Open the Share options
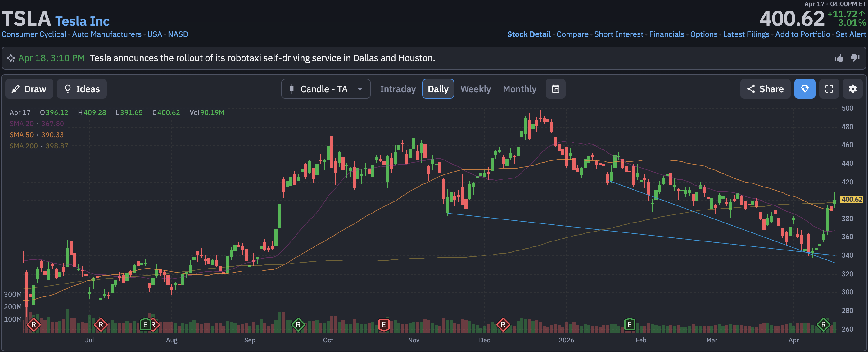The width and height of the screenshot is (868, 352). (765, 89)
